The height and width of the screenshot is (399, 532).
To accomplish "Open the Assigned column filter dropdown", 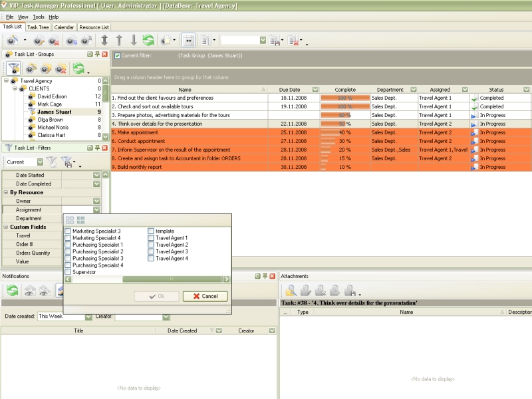I will (x=465, y=90).
